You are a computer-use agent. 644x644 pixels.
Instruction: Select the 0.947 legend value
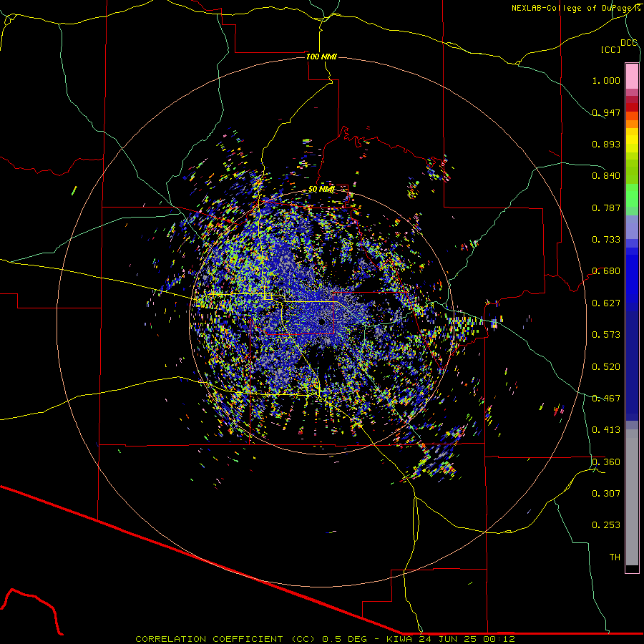click(606, 112)
